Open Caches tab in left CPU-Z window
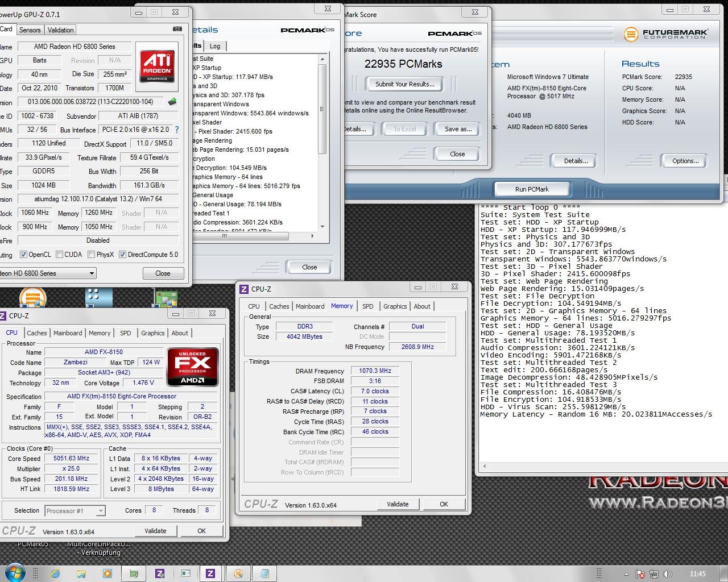 pyautogui.click(x=37, y=333)
